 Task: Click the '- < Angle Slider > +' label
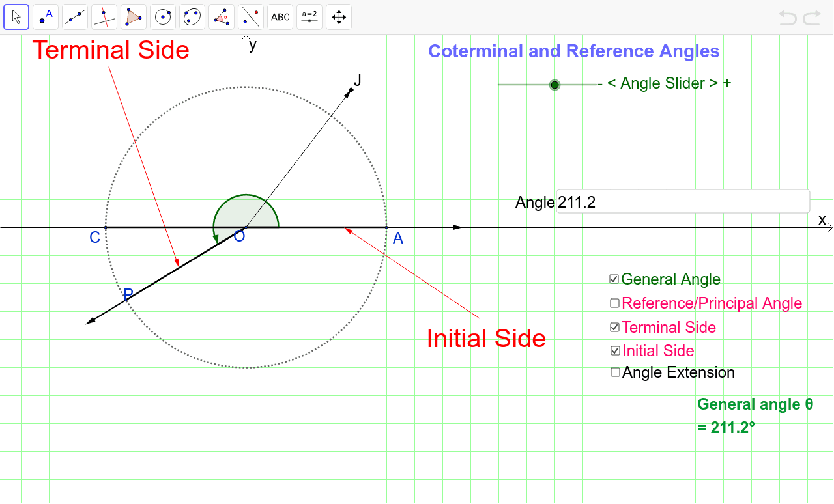pyautogui.click(x=665, y=83)
